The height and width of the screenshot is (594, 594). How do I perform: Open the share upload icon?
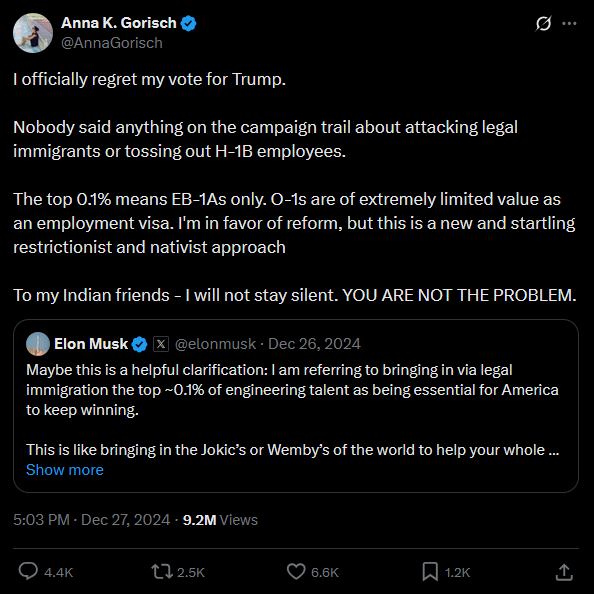point(564,571)
